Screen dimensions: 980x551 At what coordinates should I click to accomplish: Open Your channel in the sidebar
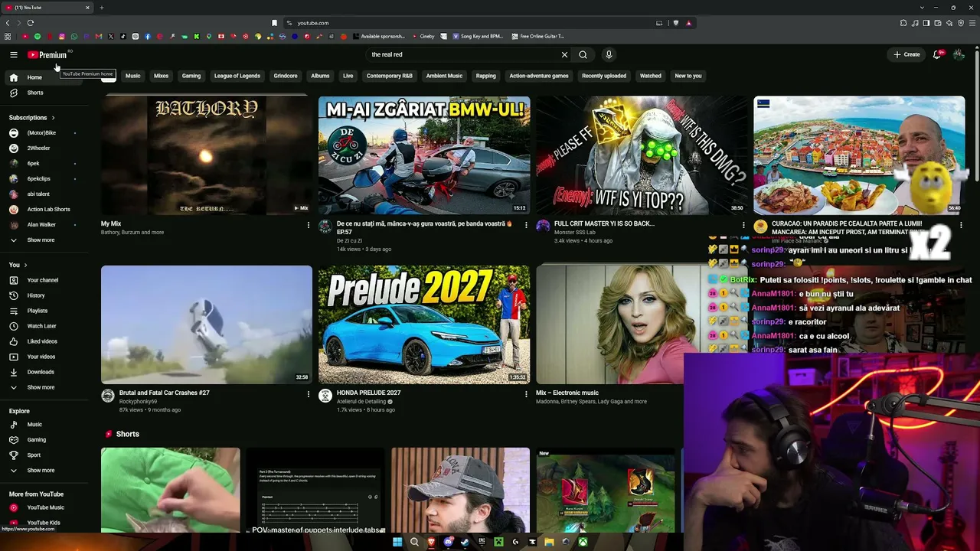pyautogui.click(x=43, y=280)
